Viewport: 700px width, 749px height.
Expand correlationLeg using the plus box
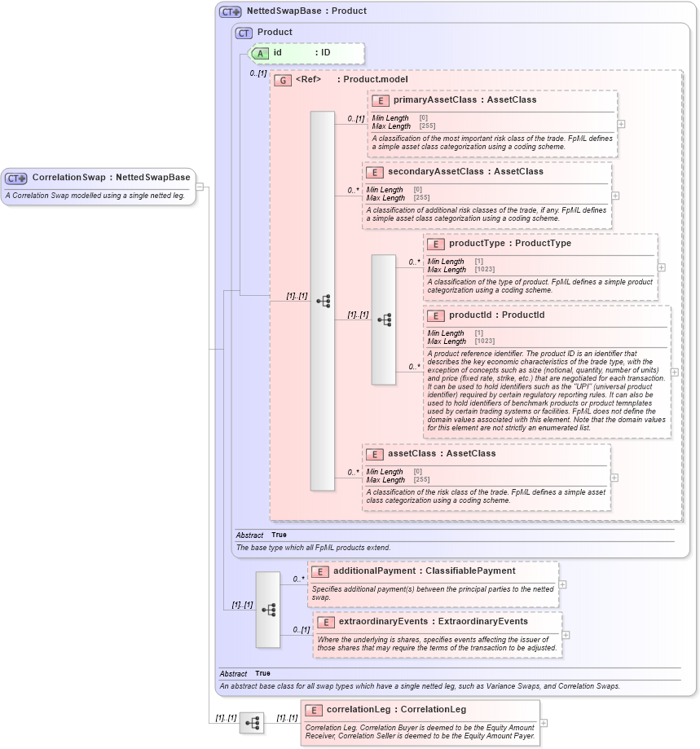coord(544,723)
